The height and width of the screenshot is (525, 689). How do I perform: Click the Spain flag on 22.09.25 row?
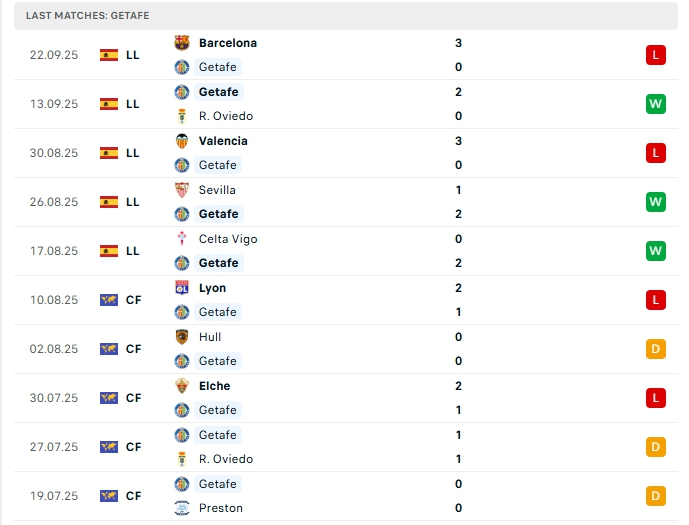coord(109,55)
